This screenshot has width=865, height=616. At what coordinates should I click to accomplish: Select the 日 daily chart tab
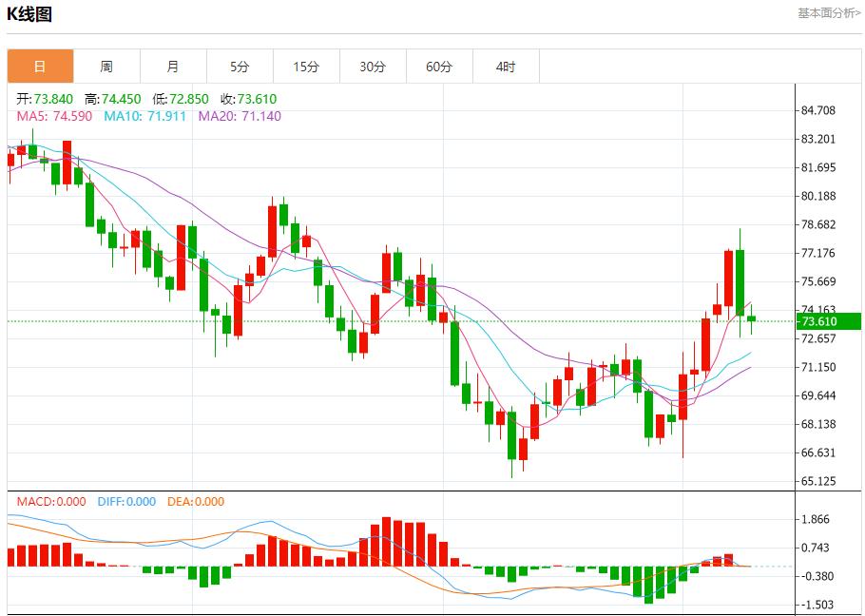click(x=40, y=67)
